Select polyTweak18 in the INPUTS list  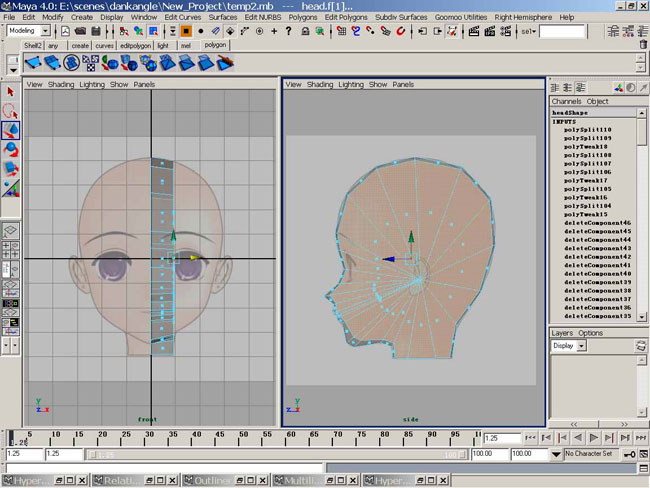coord(585,147)
